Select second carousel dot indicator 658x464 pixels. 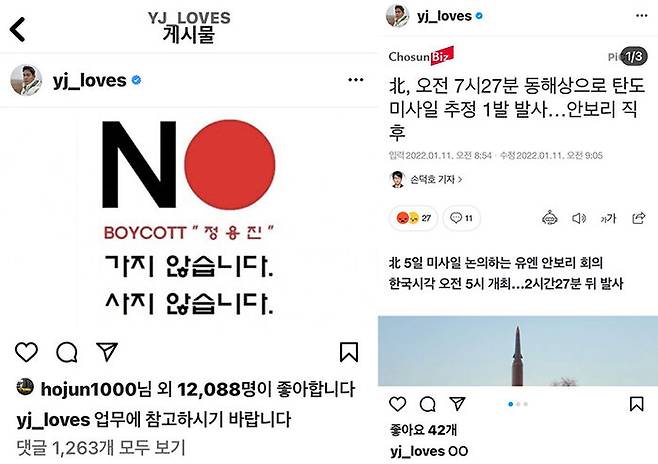(518, 404)
